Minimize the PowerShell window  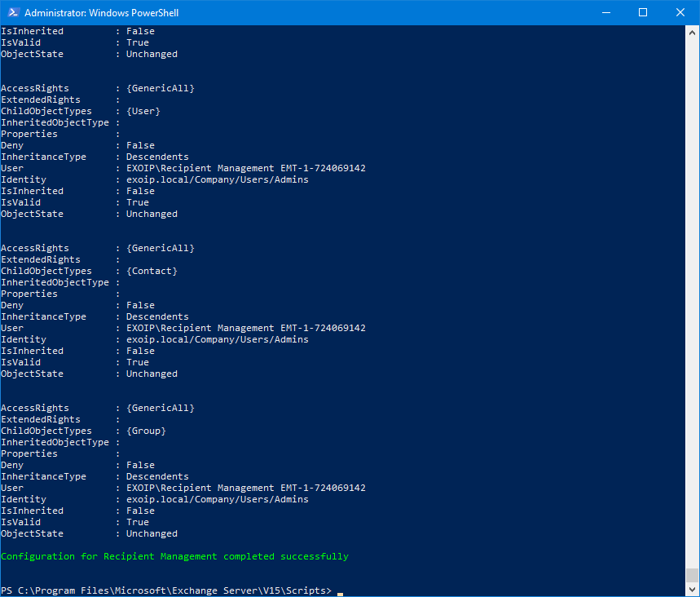(605, 12)
